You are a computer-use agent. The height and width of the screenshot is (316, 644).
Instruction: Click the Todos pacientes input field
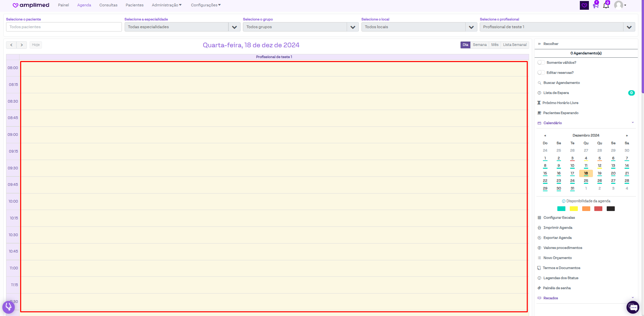[64, 27]
